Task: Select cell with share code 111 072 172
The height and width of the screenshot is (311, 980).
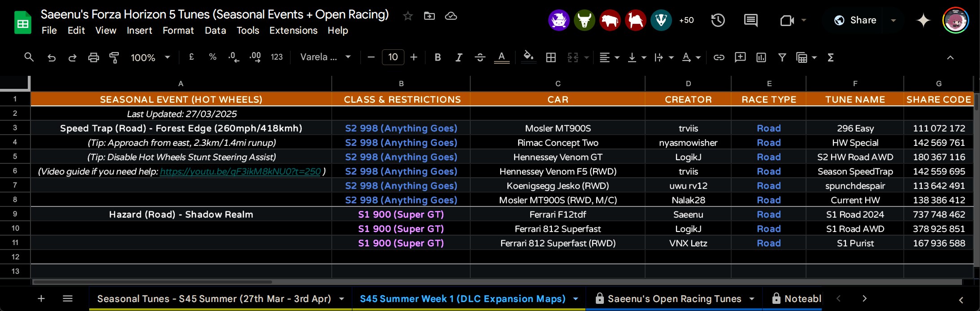Action: [939, 128]
